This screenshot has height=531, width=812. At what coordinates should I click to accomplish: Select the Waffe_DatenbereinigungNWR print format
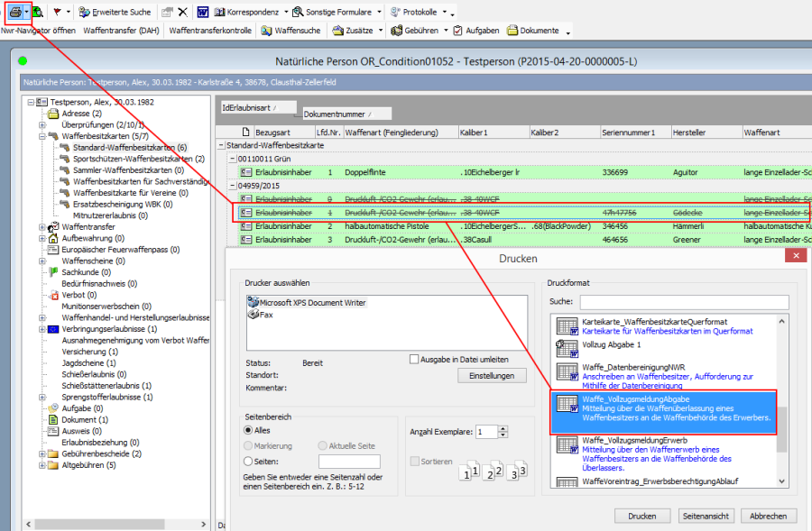point(633,368)
